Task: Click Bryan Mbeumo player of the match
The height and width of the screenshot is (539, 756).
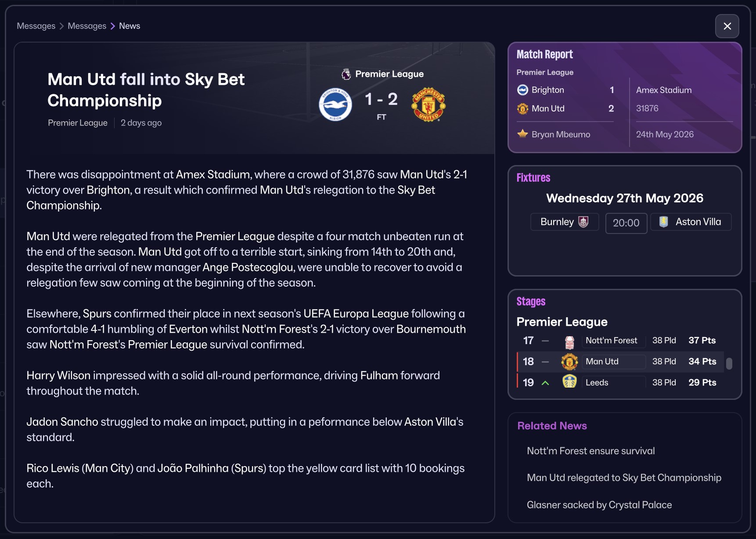Action: (x=561, y=134)
